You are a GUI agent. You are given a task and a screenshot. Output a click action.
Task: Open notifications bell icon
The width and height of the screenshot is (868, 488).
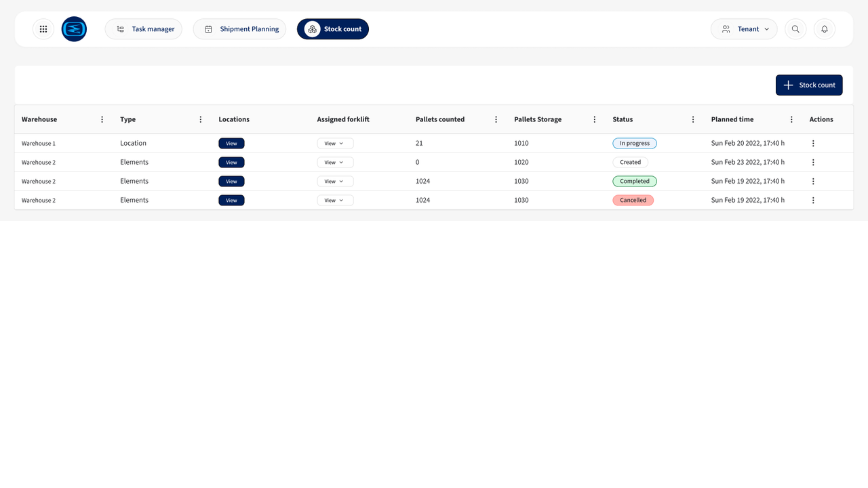[825, 29]
